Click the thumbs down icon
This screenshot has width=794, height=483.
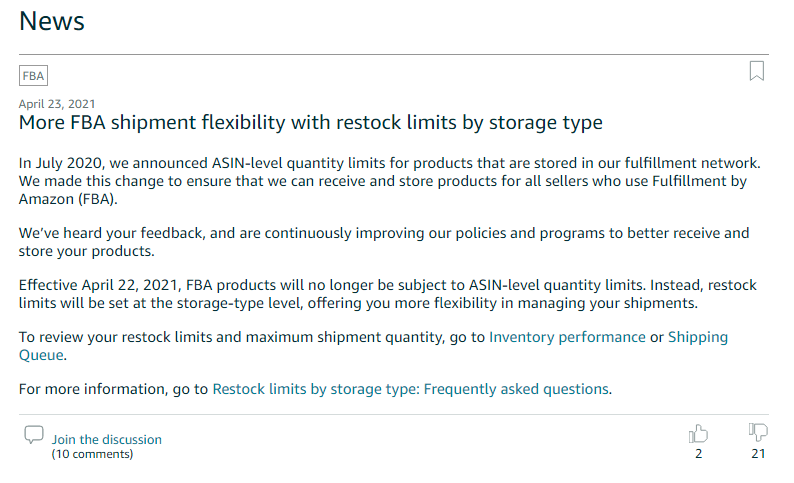[x=758, y=432]
